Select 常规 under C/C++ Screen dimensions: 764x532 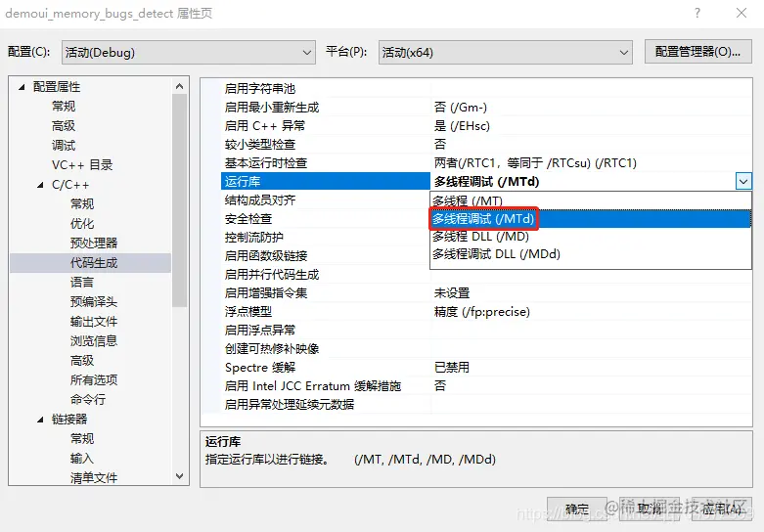[82, 204]
